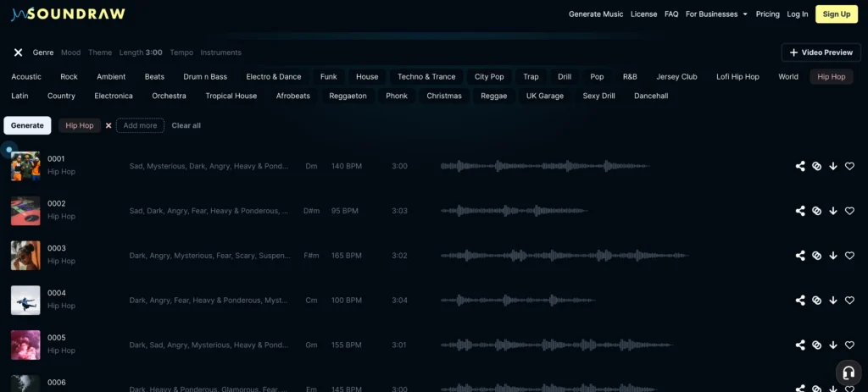Open the Length 3:00 selector
The height and width of the screenshot is (392, 868).
pyautogui.click(x=141, y=52)
